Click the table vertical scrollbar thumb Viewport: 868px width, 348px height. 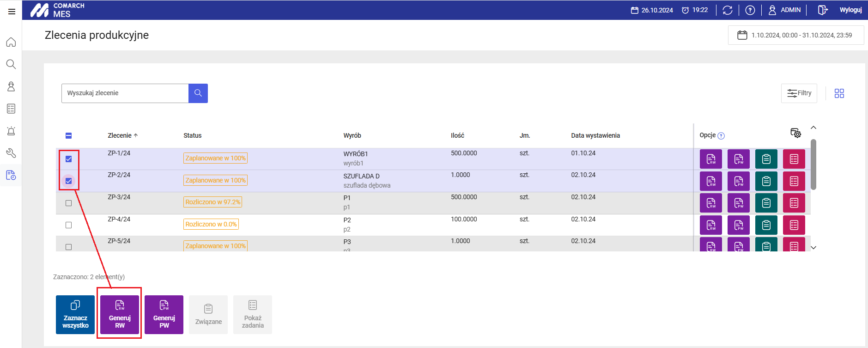click(x=813, y=165)
